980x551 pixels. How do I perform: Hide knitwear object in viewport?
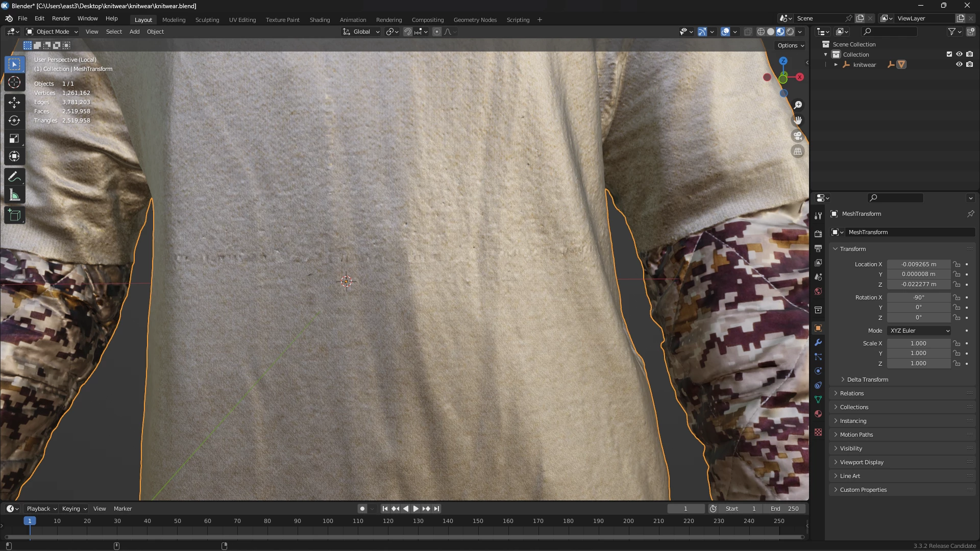(x=959, y=65)
